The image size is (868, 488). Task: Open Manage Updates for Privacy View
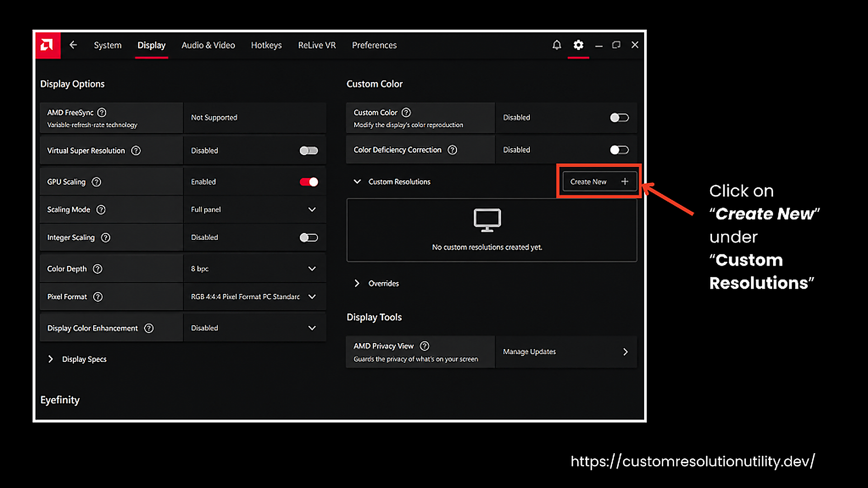click(566, 352)
